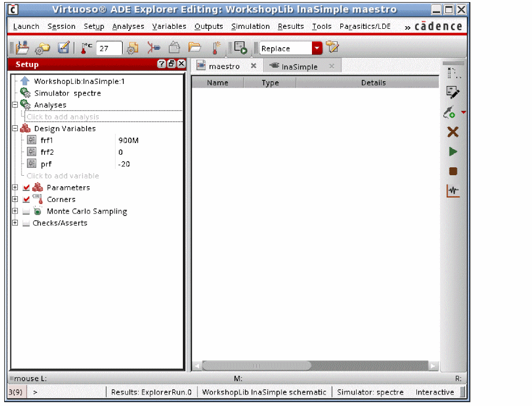Enable the Checks/Asserts checkbox
The height and width of the screenshot is (406, 532).
coord(26,223)
